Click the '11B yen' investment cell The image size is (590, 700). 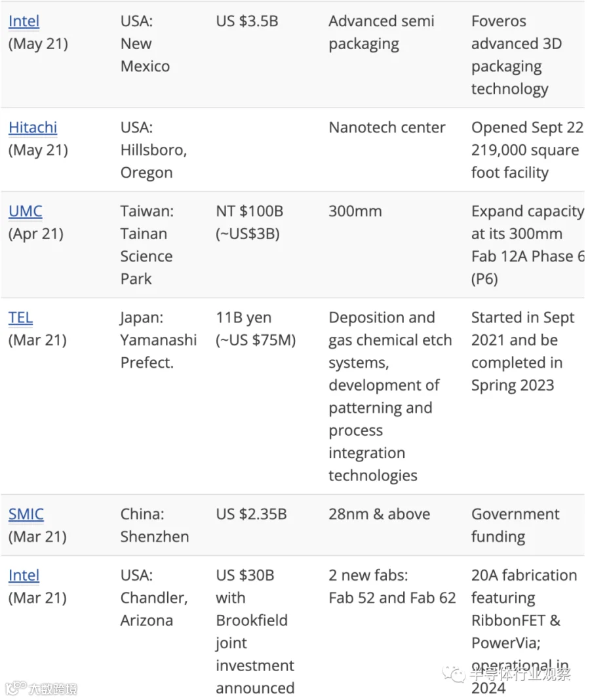256,328
